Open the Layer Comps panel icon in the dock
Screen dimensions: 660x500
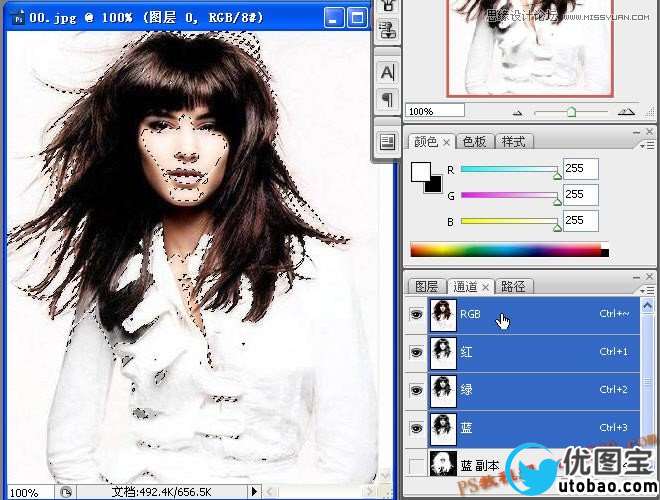387,142
